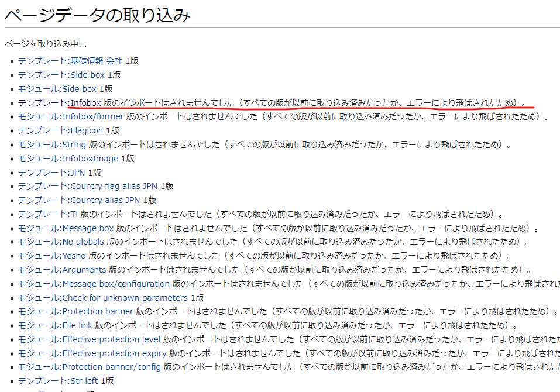Image resolution: width=560 pixels, height=392 pixels.
Task: Open the テンプレート:Side box link
Action: tap(61, 75)
